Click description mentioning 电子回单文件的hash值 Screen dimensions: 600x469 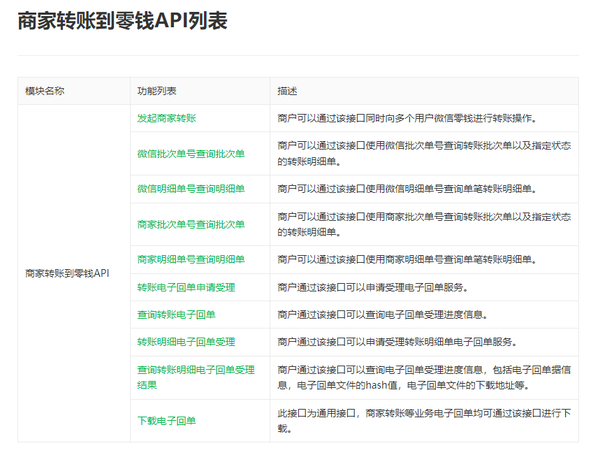tap(424, 378)
